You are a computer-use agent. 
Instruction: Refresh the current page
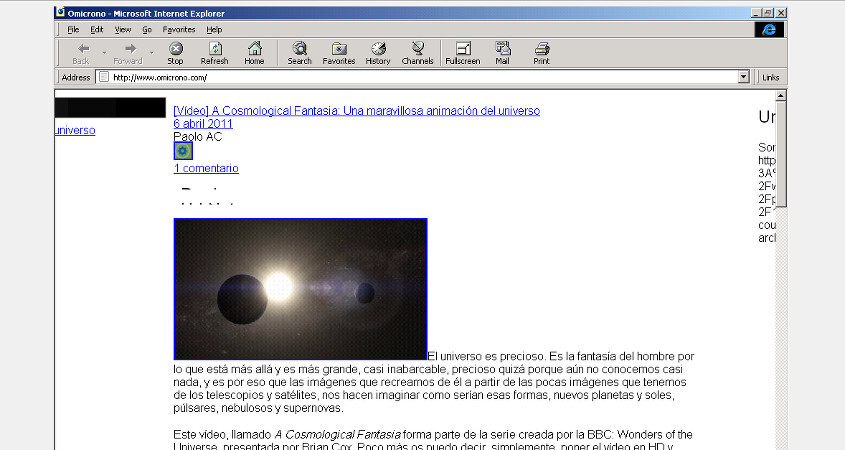click(x=214, y=53)
